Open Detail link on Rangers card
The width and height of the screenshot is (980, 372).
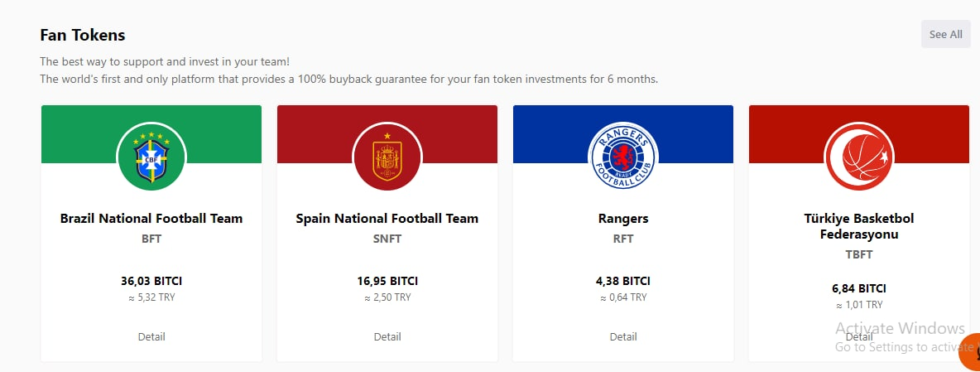click(623, 336)
